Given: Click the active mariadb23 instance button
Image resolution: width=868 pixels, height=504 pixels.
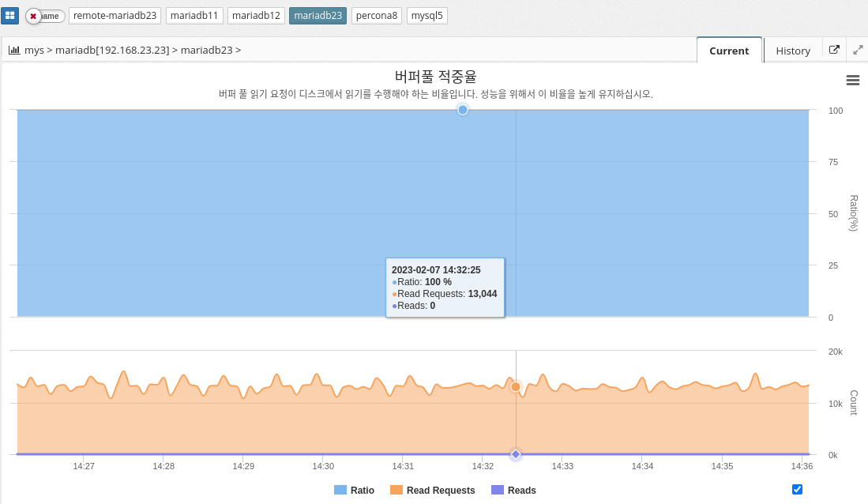Looking at the screenshot, I should (318, 16).
